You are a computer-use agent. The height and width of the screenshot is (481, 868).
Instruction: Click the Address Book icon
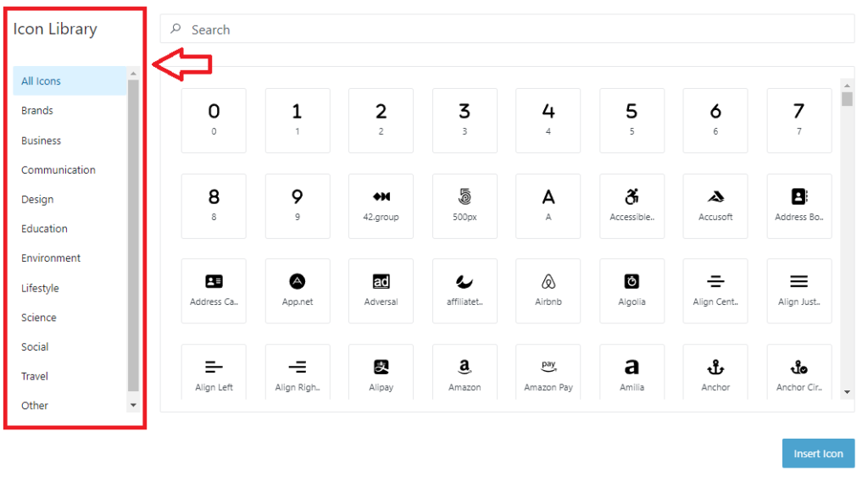[798, 206]
